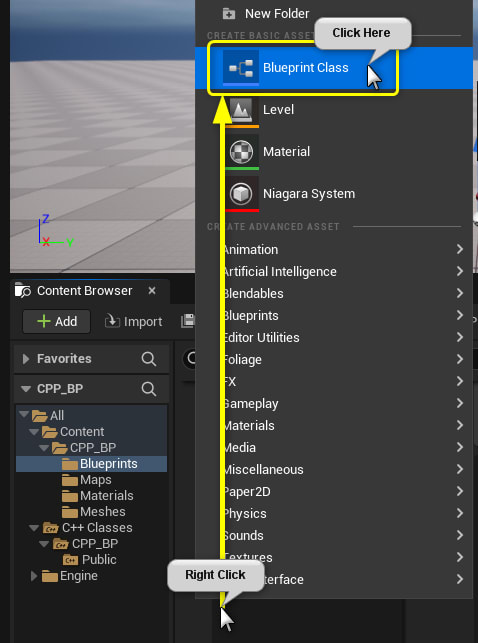478x643 pixels.
Task: Expand the Blendables submenu arrow
Action: pyautogui.click(x=460, y=293)
